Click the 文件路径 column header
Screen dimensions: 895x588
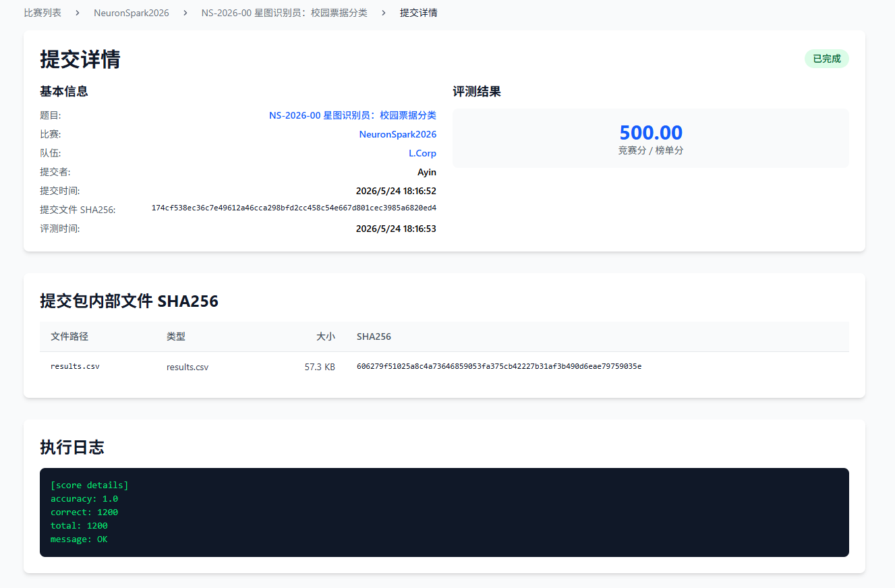(69, 336)
